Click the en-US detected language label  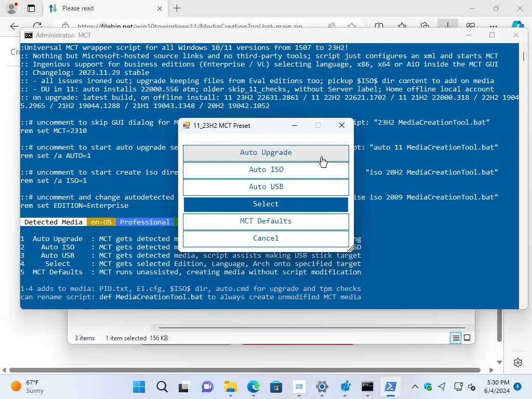[x=101, y=222]
